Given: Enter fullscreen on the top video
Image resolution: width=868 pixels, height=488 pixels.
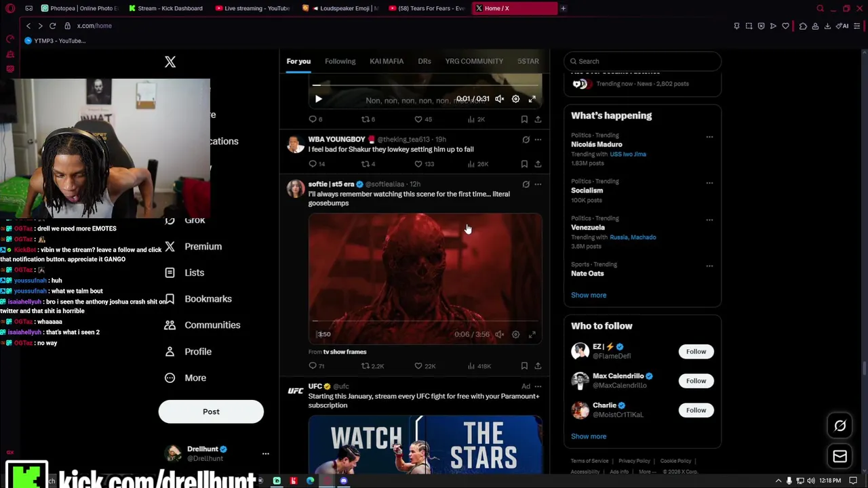Looking at the screenshot, I should point(532,99).
